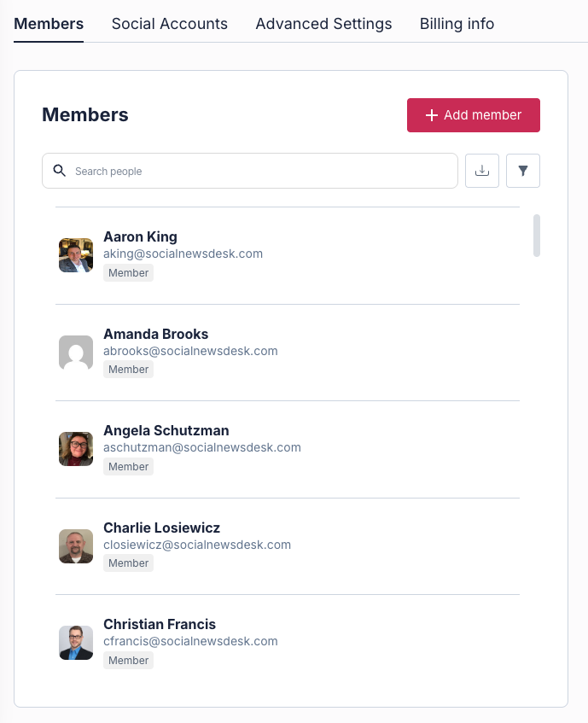
Task: Click into the Search people field
Action: point(250,171)
